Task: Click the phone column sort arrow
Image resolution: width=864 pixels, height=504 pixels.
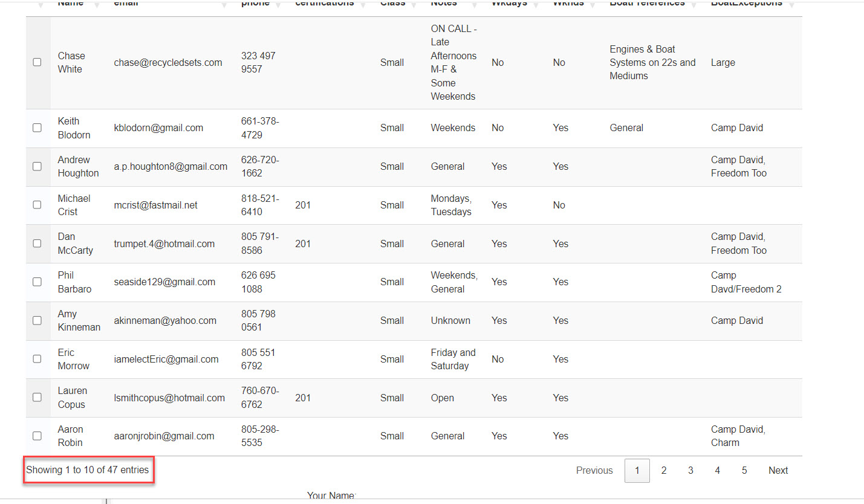Action: (278, 5)
